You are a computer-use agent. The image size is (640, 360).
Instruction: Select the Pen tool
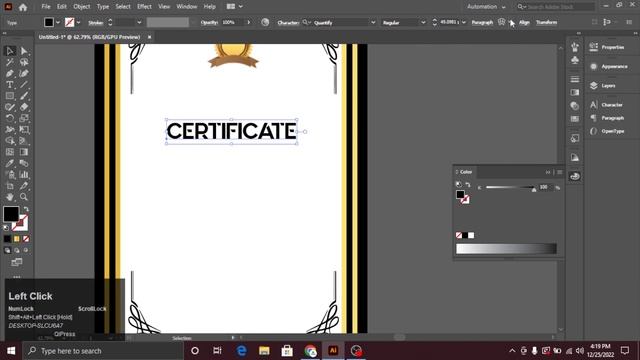click(10, 73)
